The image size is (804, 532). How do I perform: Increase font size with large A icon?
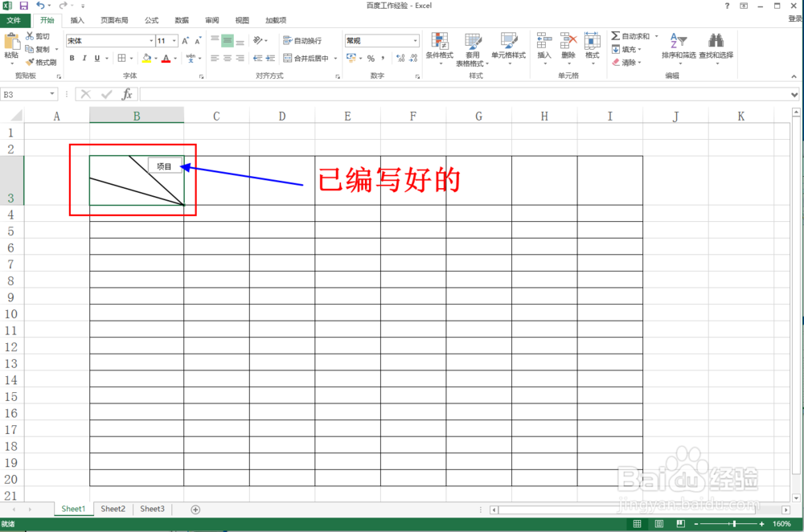point(186,40)
